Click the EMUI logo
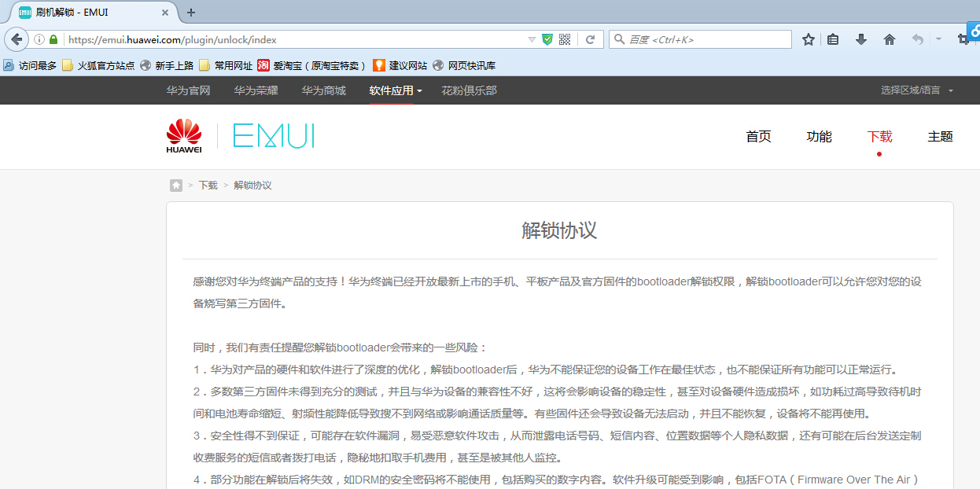Screen dimensions: 980x489 [x=274, y=136]
